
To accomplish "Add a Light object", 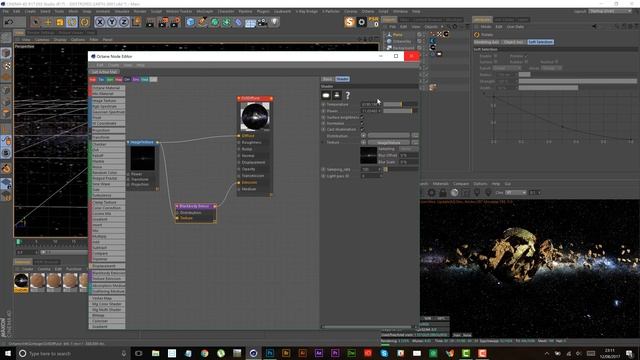I will point(275,22).
